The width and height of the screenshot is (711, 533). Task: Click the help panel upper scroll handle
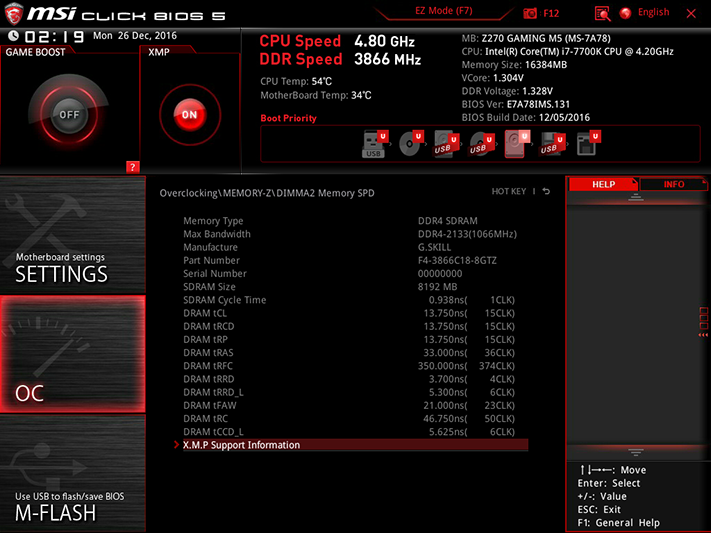tap(635, 197)
